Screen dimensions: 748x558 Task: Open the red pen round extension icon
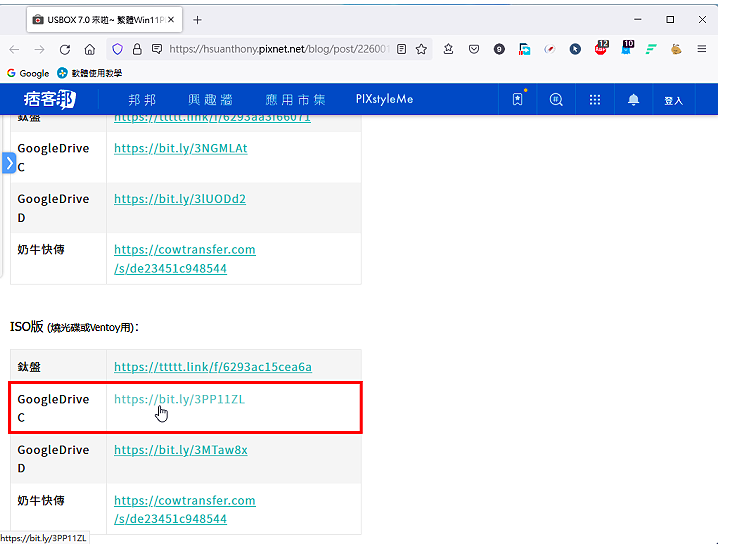(x=550, y=49)
